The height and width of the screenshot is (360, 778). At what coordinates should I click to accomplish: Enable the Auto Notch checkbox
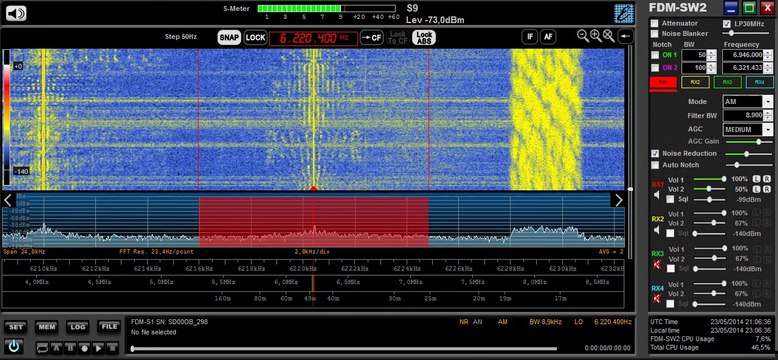click(x=655, y=165)
